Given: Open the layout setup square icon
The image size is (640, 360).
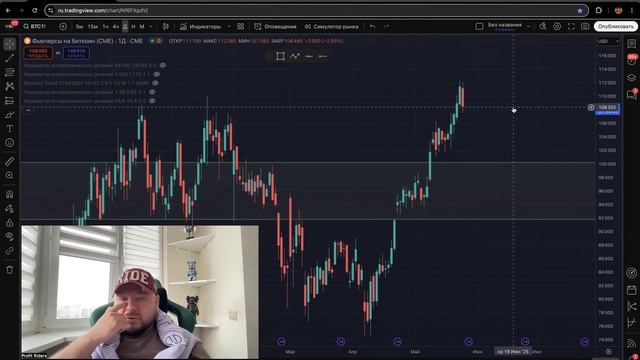Looking at the screenshot, I should [x=480, y=27].
